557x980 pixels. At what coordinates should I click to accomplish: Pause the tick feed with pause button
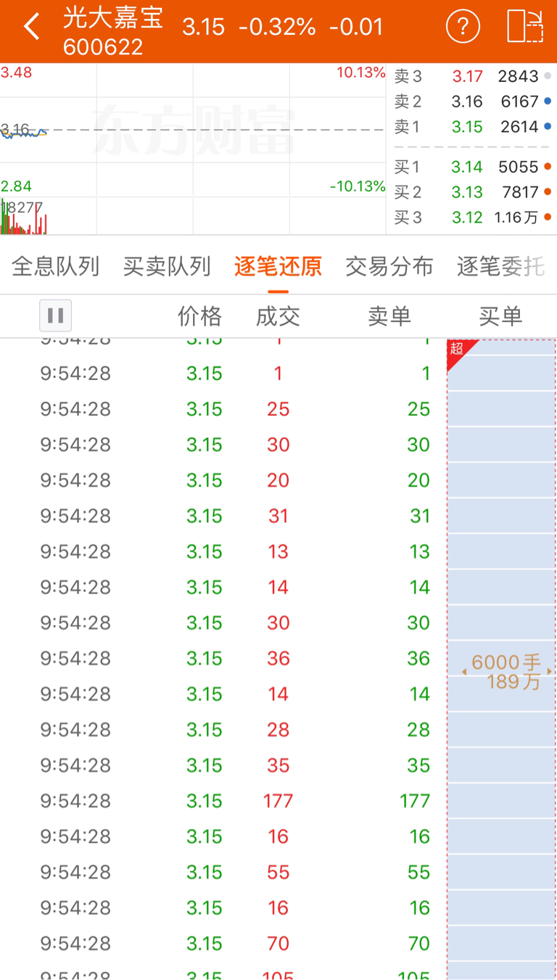[x=55, y=316]
